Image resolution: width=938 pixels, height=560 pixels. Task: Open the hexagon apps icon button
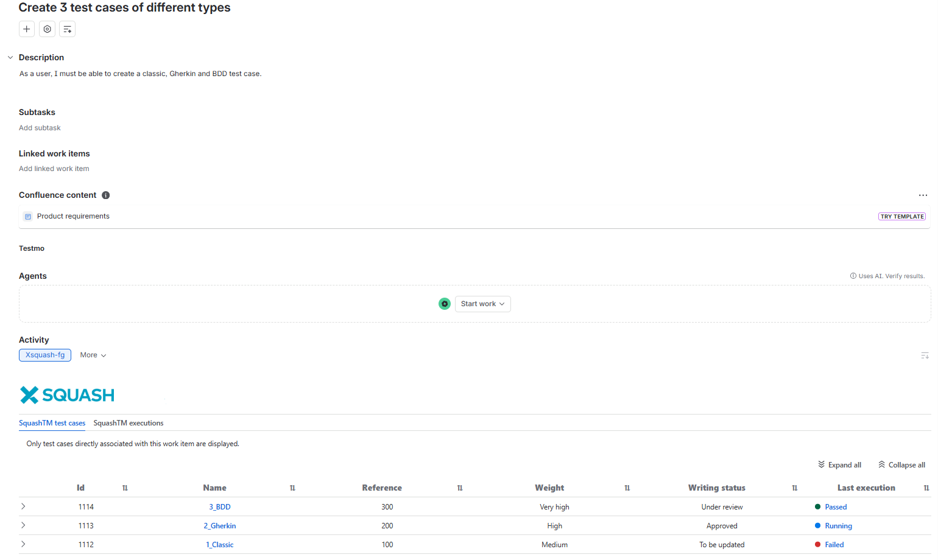tap(47, 29)
